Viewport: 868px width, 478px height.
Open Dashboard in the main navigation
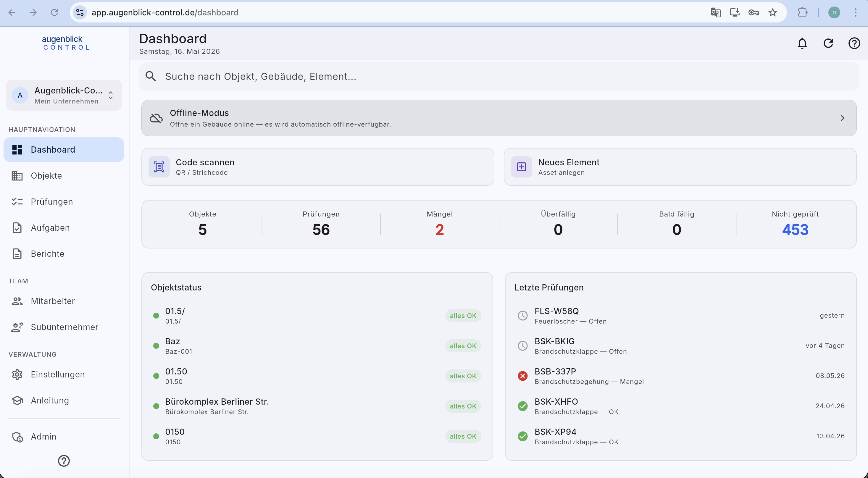(x=64, y=150)
